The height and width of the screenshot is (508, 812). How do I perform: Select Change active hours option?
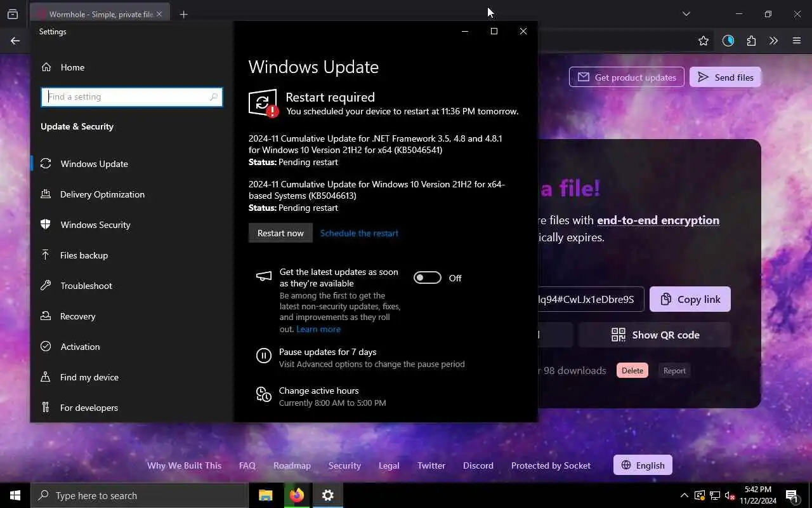point(318,391)
